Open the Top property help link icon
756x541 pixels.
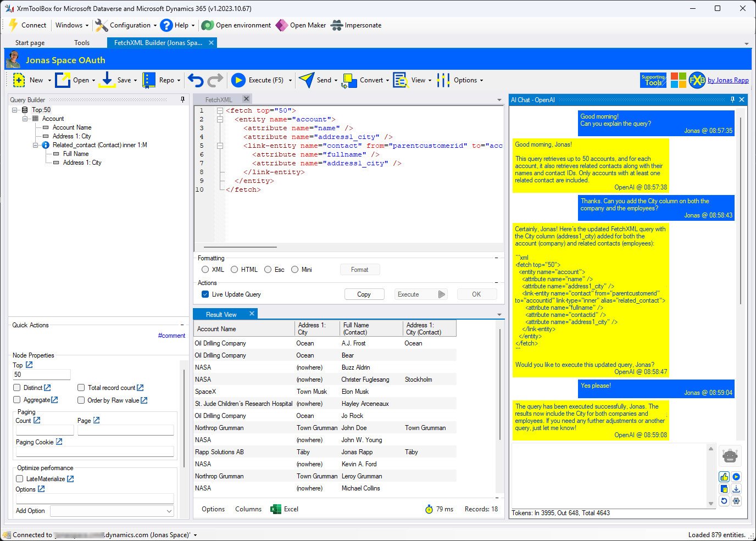29,365
